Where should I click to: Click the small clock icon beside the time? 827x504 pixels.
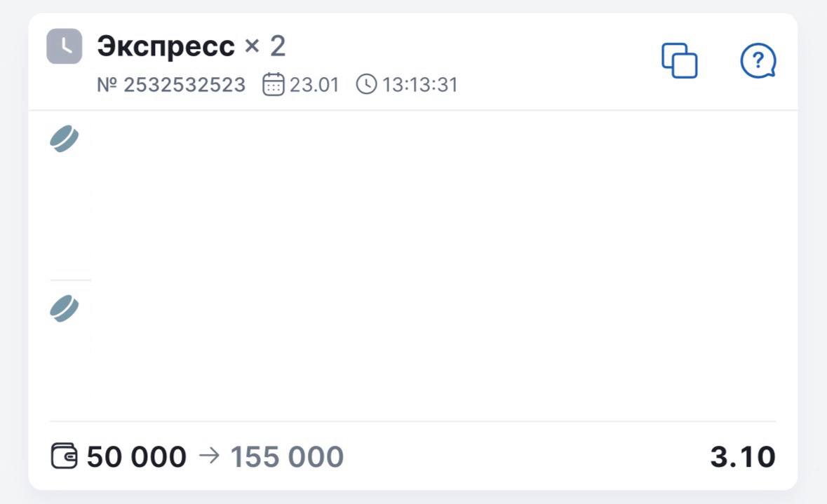click(366, 85)
